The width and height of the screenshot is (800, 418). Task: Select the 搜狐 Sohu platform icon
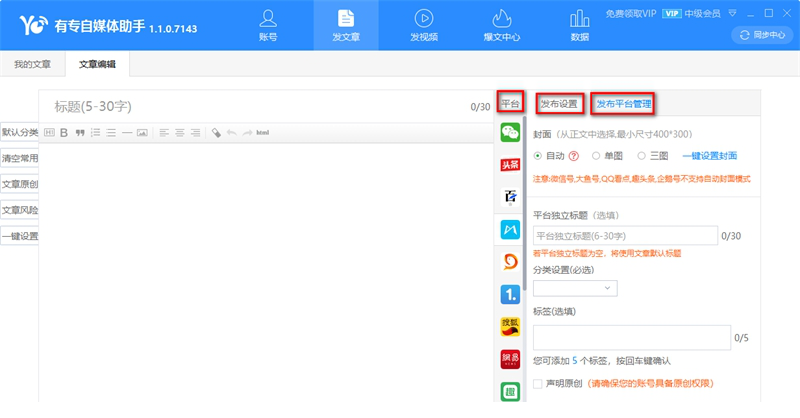510,327
